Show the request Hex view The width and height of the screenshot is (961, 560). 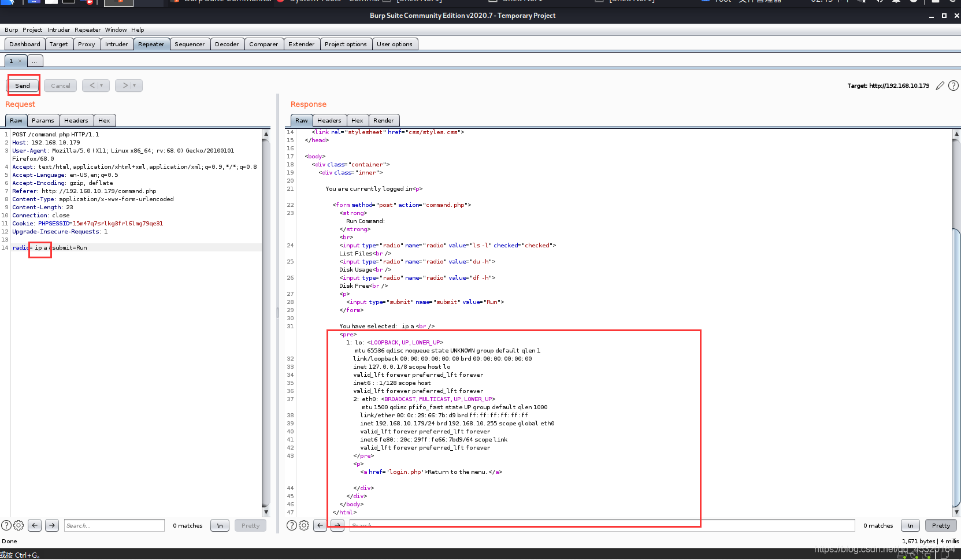pyautogui.click(x=104, y=120)
